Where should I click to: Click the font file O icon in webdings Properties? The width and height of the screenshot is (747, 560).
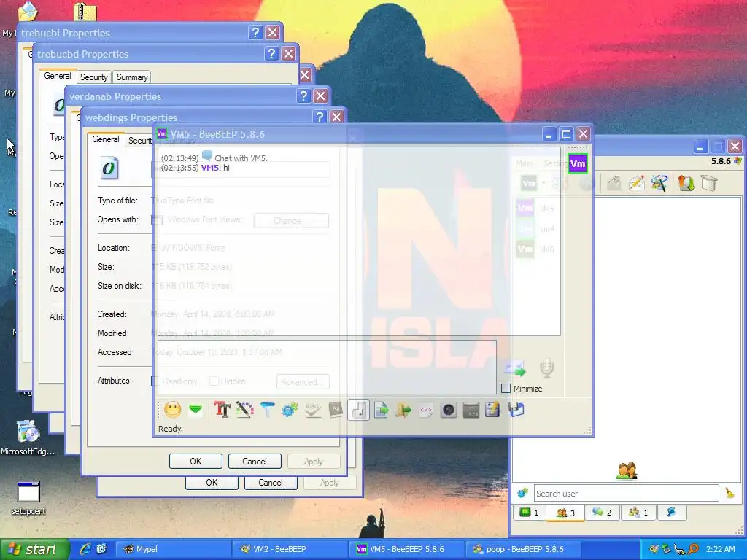(x=109, y=168)
